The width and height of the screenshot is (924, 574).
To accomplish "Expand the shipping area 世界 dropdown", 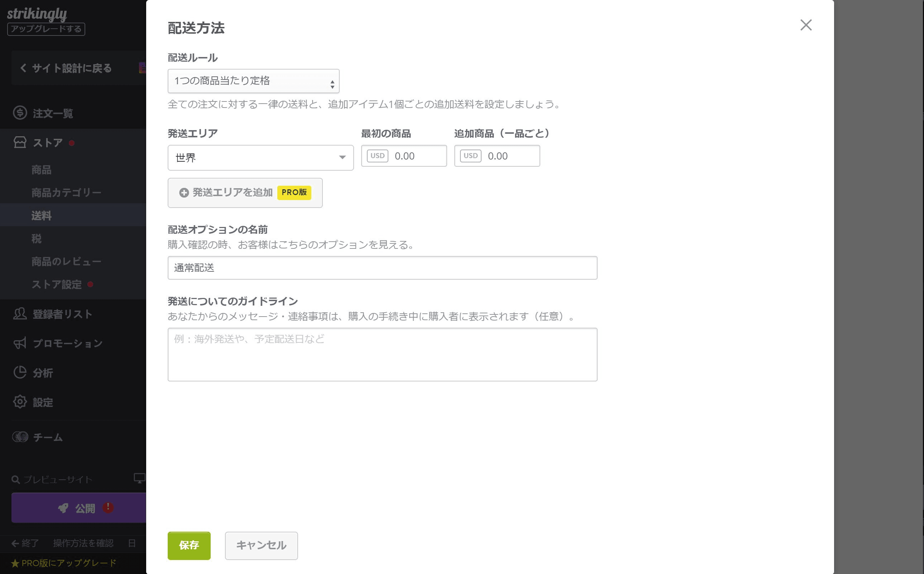I will (x=260, y=157).
